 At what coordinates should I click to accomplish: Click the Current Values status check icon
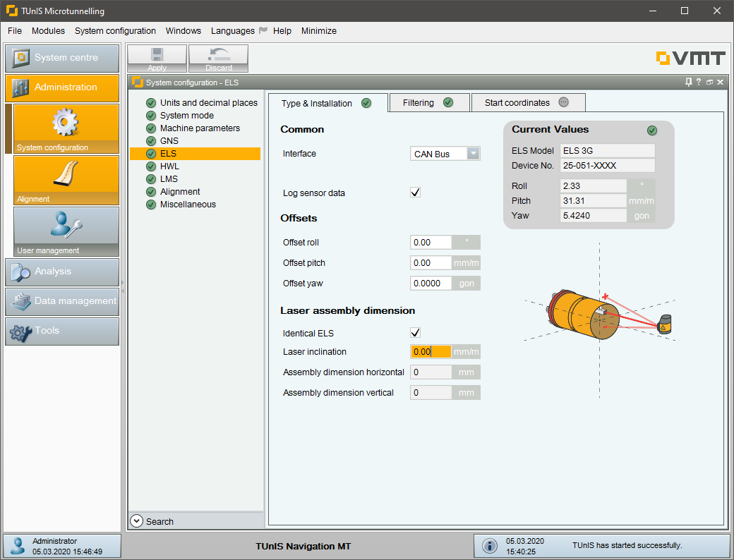coord(651,130)
